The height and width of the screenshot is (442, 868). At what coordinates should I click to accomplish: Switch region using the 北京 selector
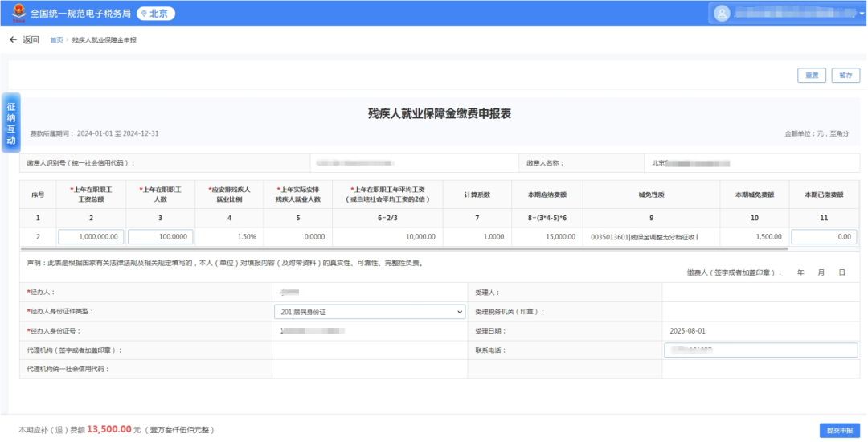(156, 14)
